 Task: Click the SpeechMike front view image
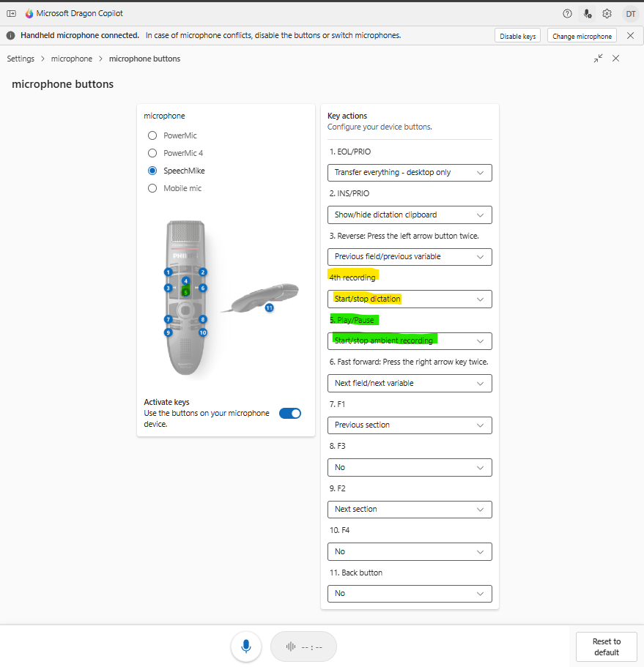pos(185,298)
